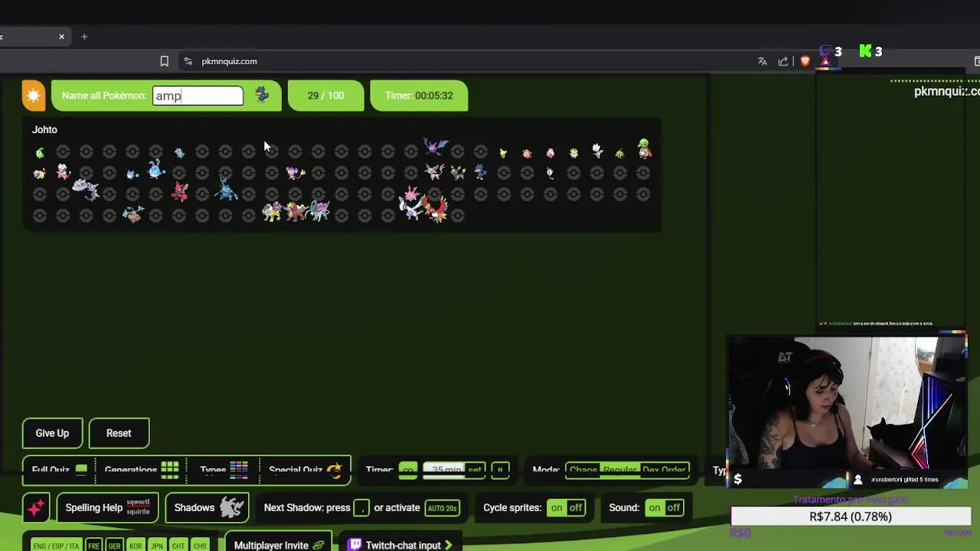Viewport: 980px width, 551px height.
Task: Select the JPN language option
Action: tap(157, 546)
